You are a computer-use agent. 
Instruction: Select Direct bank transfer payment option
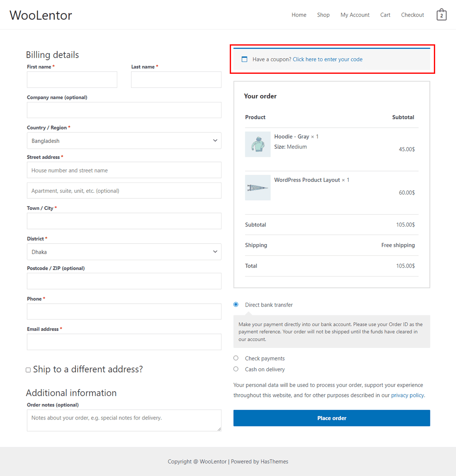pos(236,304)
